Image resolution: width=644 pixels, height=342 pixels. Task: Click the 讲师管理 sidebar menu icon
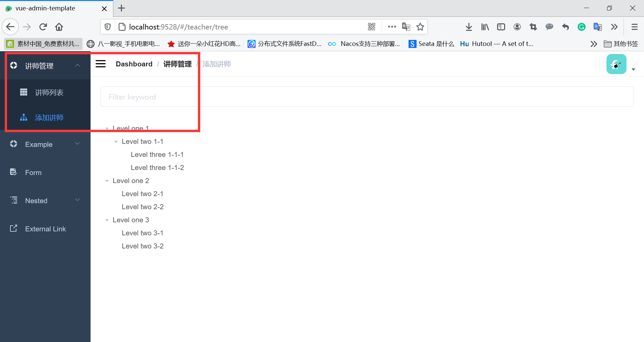pos(13,65)
